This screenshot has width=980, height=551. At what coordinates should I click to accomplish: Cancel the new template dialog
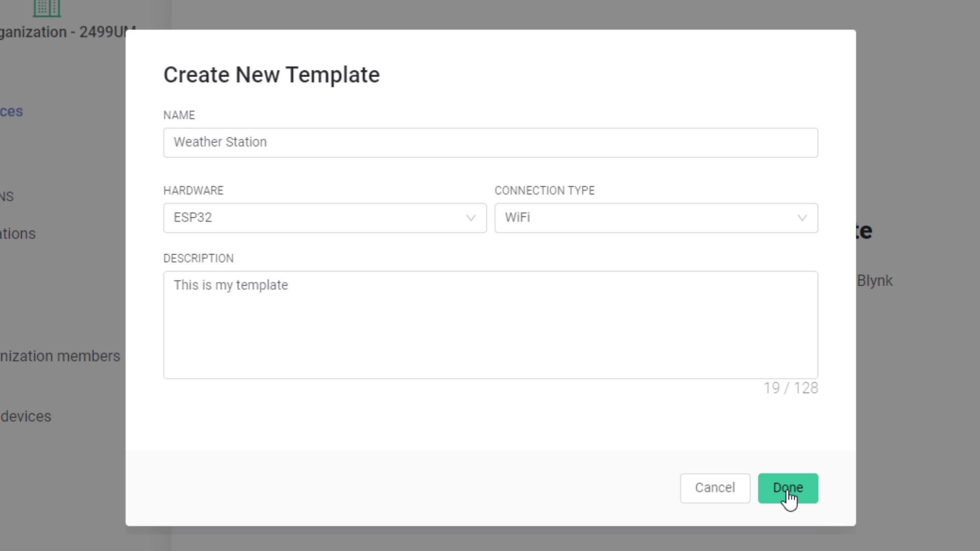tap(715, 488)
